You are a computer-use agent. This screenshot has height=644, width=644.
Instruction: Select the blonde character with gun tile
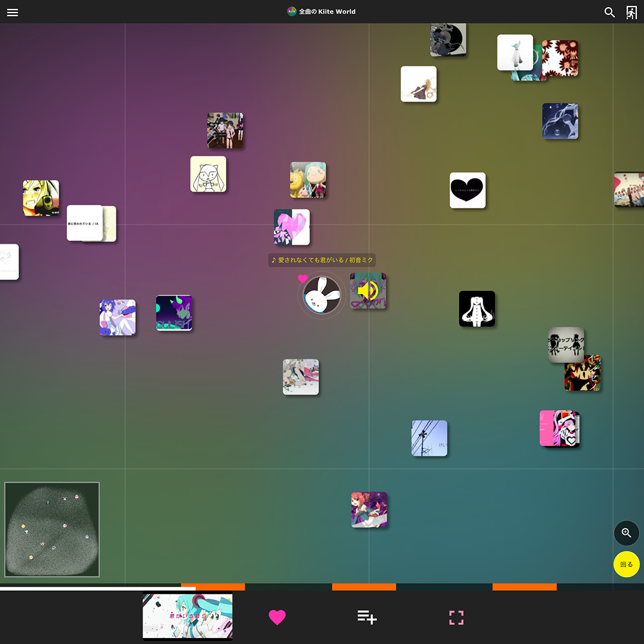[41, 198]
